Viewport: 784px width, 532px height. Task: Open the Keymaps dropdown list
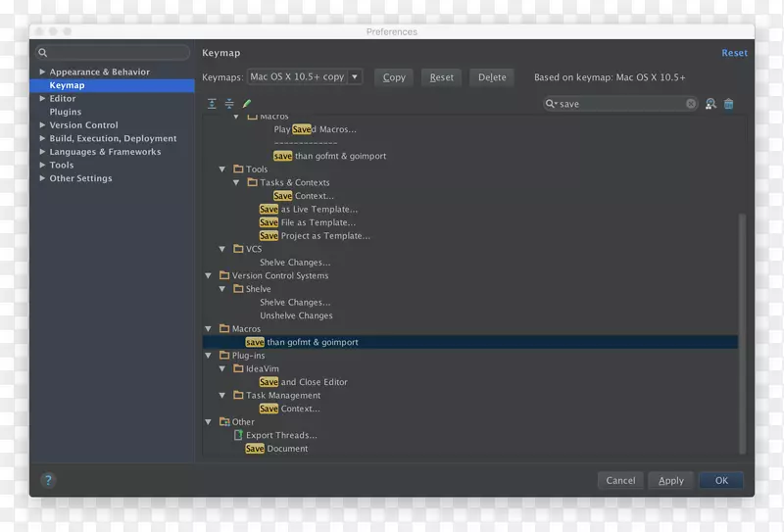pyautogui.click(x=355, y=77)
